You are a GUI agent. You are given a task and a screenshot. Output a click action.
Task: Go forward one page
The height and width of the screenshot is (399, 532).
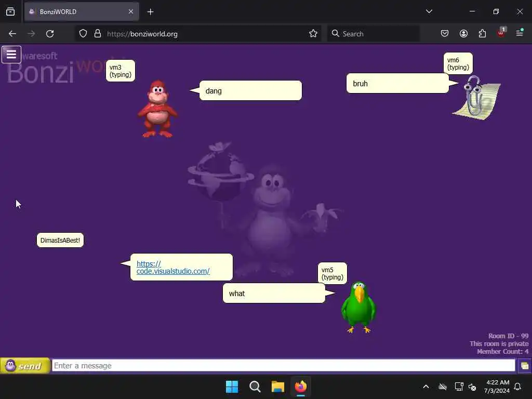pyautogui.click(x=31, y=34)
